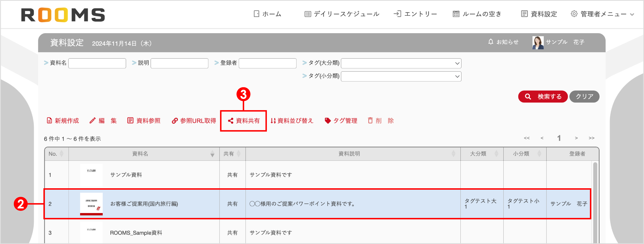This screenshot has width=644, height=244.
Task: Toggle sorting on the 資料名 column
Action: coord(212,154)
